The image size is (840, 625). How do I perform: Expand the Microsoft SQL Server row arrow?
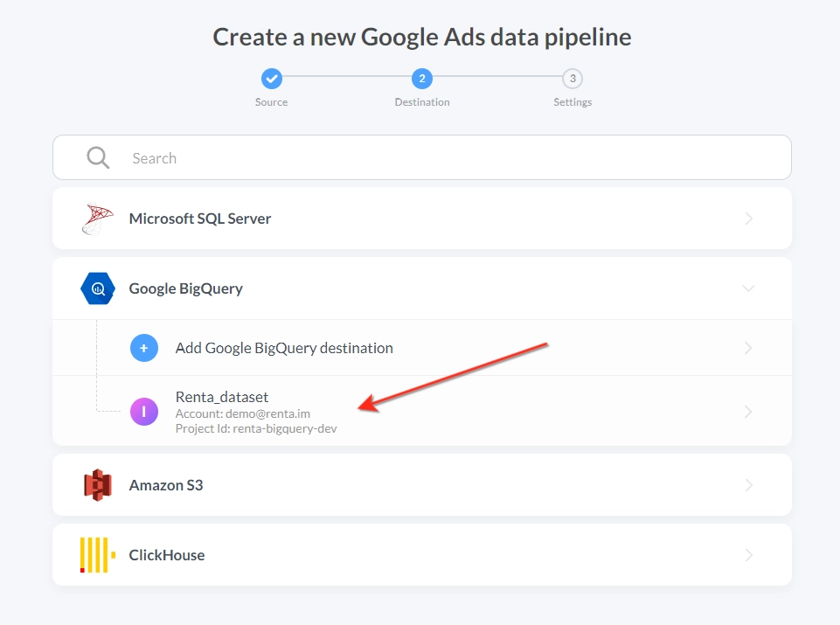[x=749, y=219]
